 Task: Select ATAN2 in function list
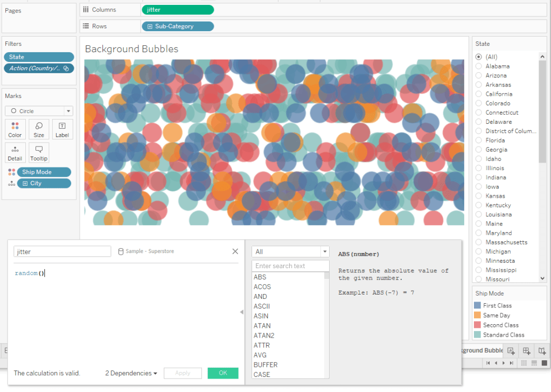(x=263, y=335)
